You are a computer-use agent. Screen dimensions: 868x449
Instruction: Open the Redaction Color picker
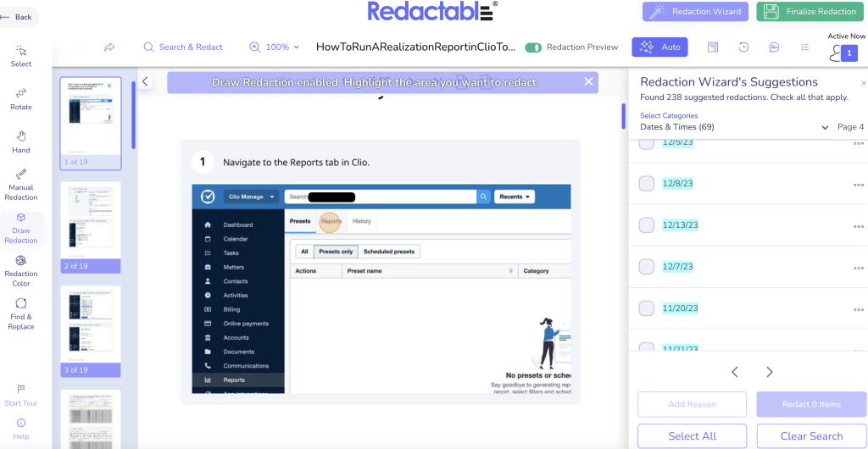[x=21, y=270]
